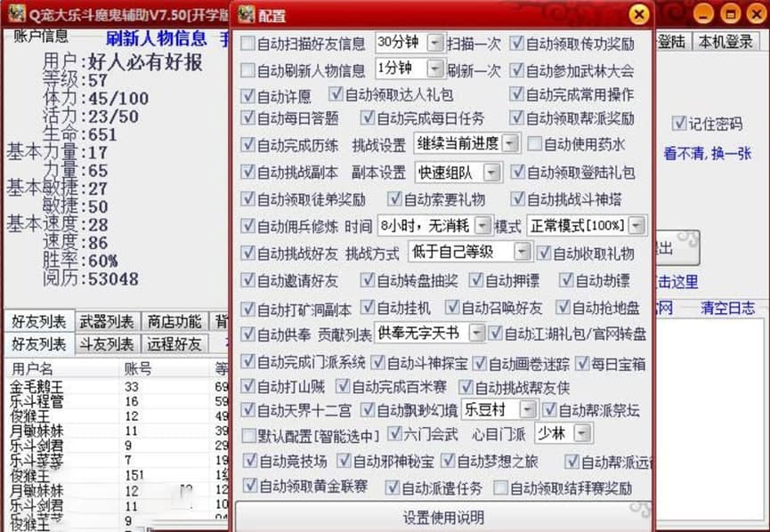Open 快速组队 dungeon setting dropdown
Screen dimensions: 770x532
point(492,173)
